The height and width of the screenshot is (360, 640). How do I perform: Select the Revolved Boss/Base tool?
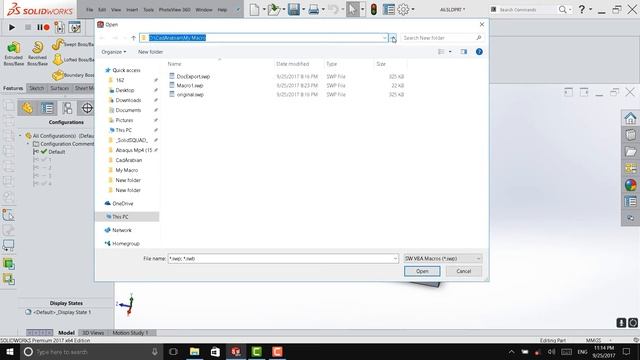(37, 53)
